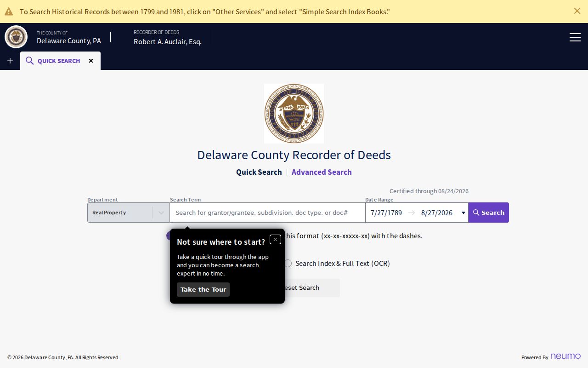The image size is (588, 368).
Task: Click the Certified through 08/24/2026 text
Action: tap(429, 191)
